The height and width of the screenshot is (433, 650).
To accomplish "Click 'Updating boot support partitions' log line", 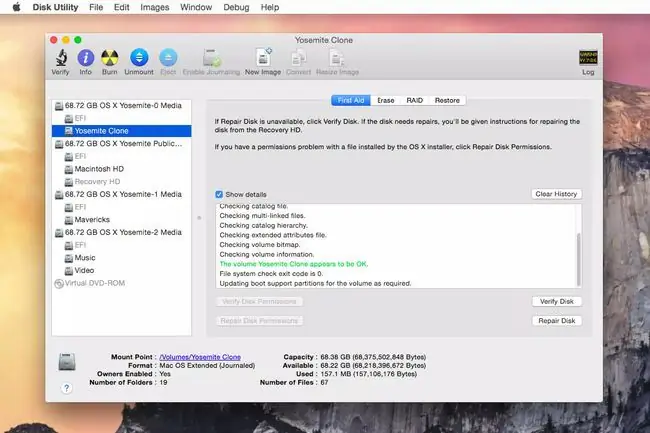I will click(315, 283).
